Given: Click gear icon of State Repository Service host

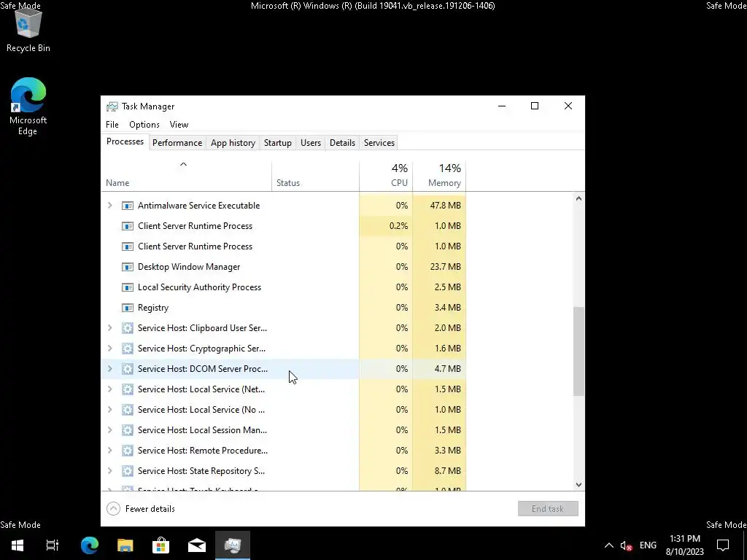Looking at the screenshot, I should [127, 471].
